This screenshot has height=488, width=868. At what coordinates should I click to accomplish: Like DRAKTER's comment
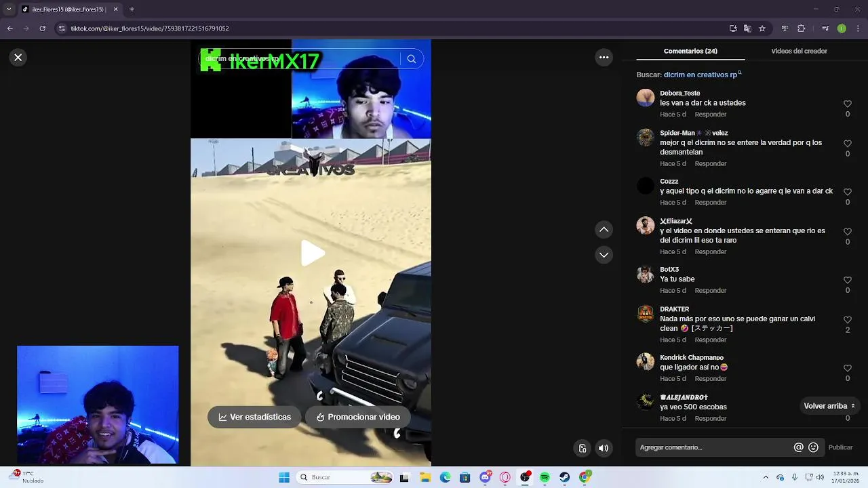click(x=848, y=319)
